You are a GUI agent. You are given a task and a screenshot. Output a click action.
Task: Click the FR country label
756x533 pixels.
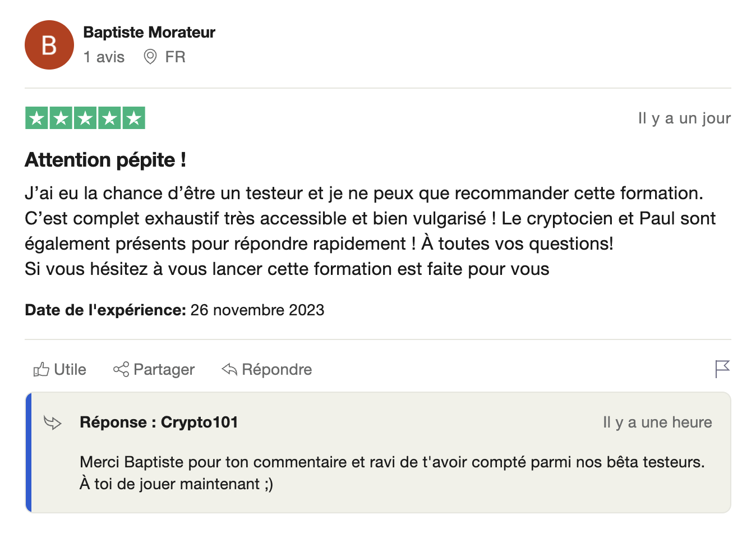[x=175, y=57]
